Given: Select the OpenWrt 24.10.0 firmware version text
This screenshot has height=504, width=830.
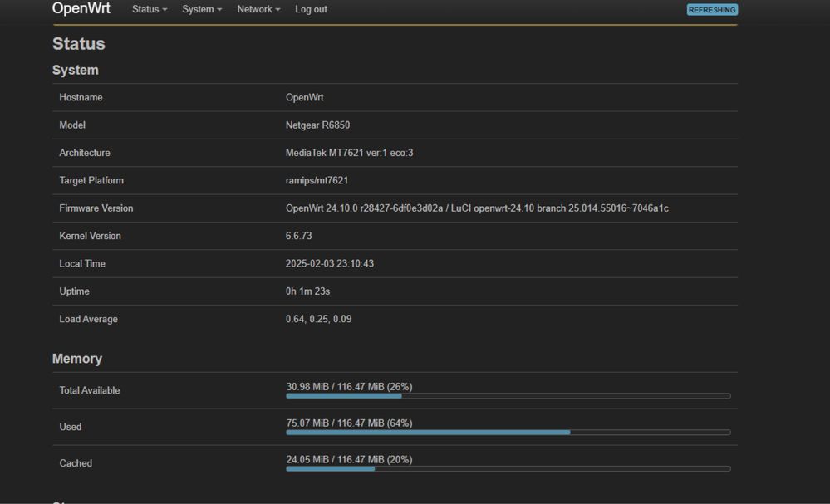Looking at the screenshot, I should pos(477,208).
